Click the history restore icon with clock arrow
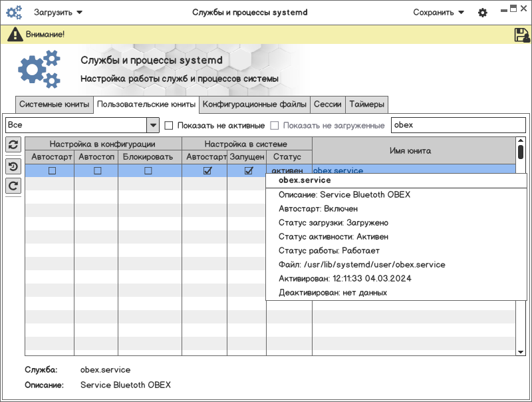 (13, 166)
